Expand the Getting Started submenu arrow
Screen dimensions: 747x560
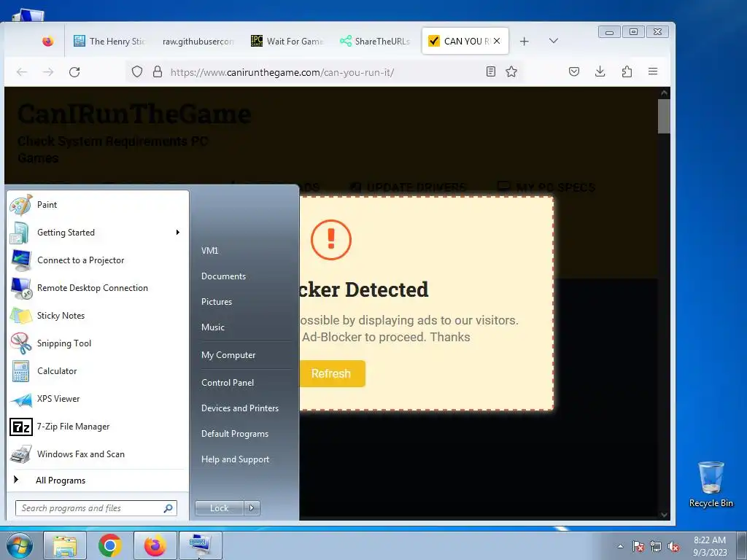(x=178, y=233)
